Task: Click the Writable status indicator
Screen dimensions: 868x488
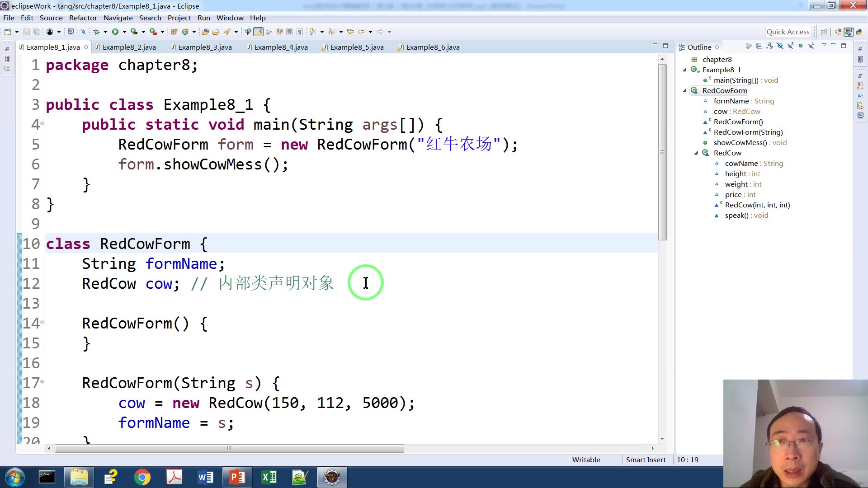Action: pos(586,460)
